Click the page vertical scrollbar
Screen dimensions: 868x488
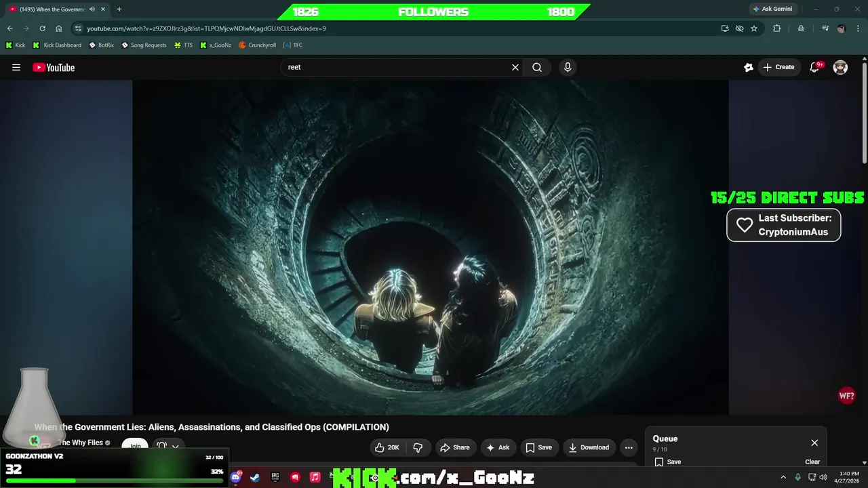[x=864, y=112]
